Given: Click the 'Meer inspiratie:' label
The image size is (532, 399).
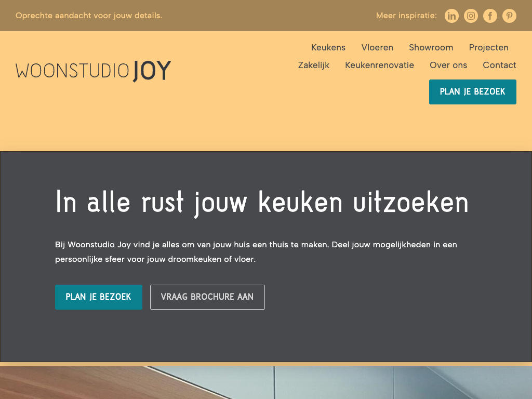Looking at the screenshot, I should (x=406, y=16).
